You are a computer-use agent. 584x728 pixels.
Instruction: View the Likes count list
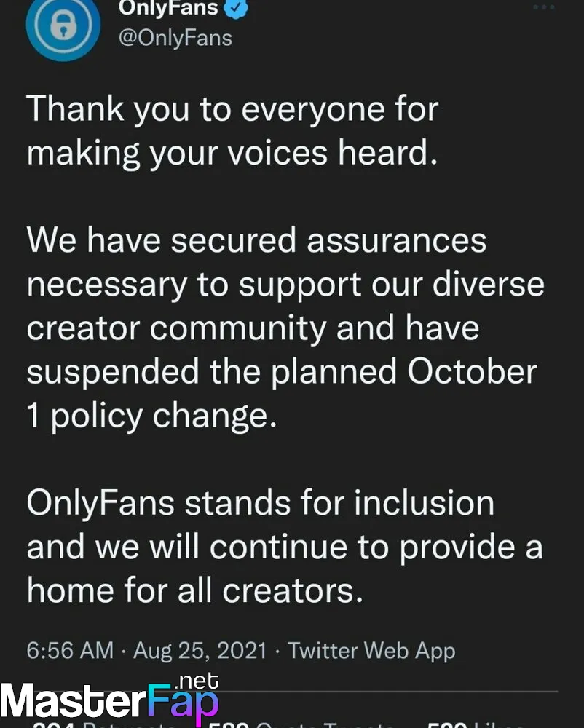(476, 725)
